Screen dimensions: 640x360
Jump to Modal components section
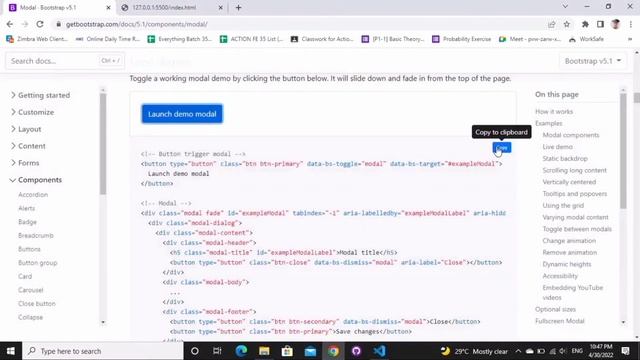(571, 135)
